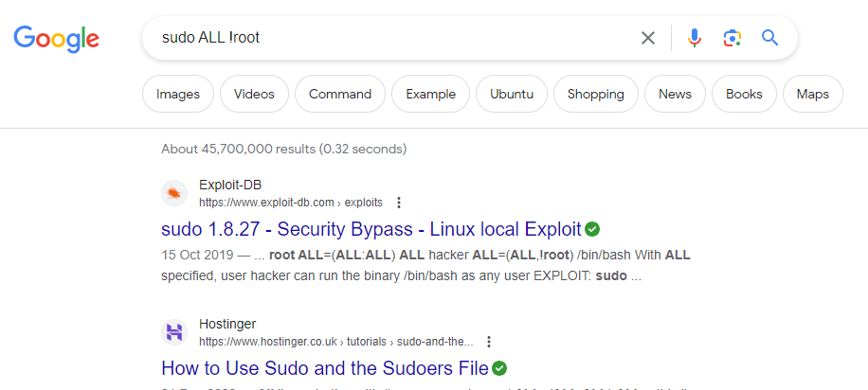Filter results by Videos

254,94
